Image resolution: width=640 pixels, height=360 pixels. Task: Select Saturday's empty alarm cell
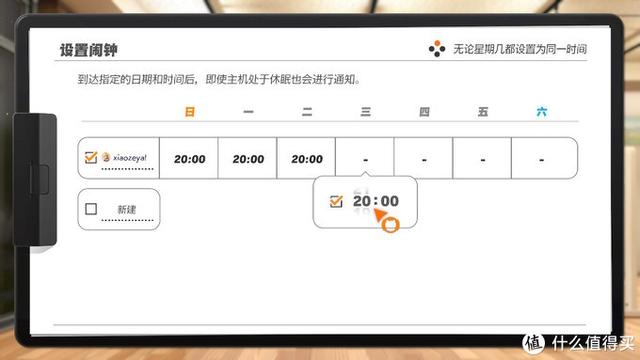click(544, 158)
